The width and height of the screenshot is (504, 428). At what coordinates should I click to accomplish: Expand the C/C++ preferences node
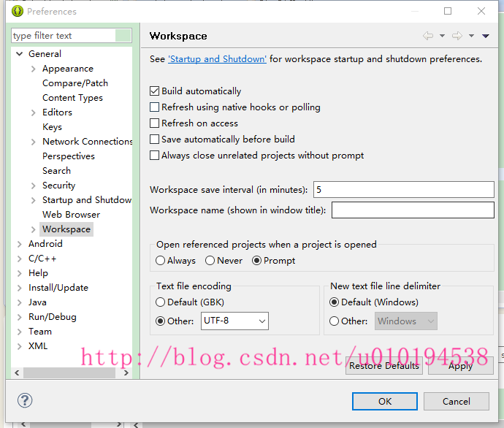(x=20, y=259)
